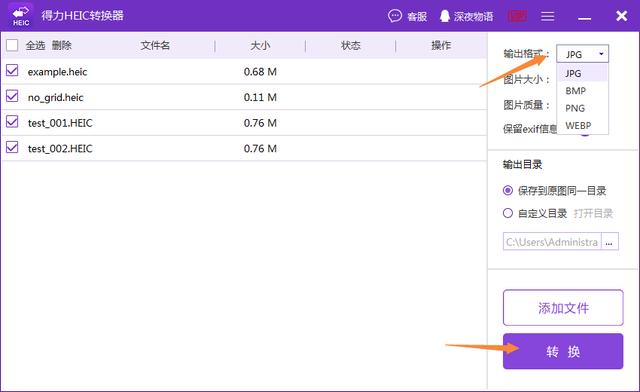Click the 大小 column header
The width and height of the screenshot is (640, 392).
click(260, 45)
